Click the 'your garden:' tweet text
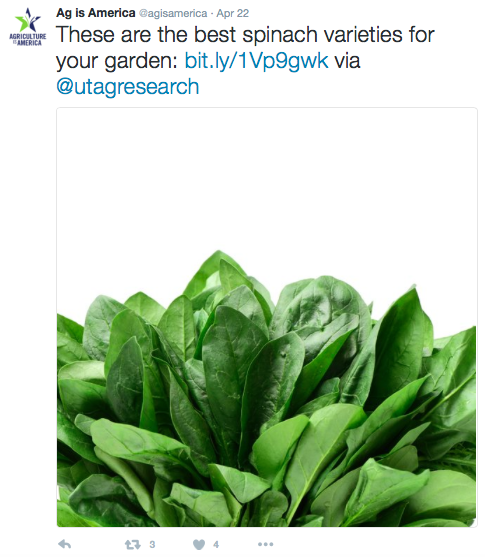 tap(117, 61)
